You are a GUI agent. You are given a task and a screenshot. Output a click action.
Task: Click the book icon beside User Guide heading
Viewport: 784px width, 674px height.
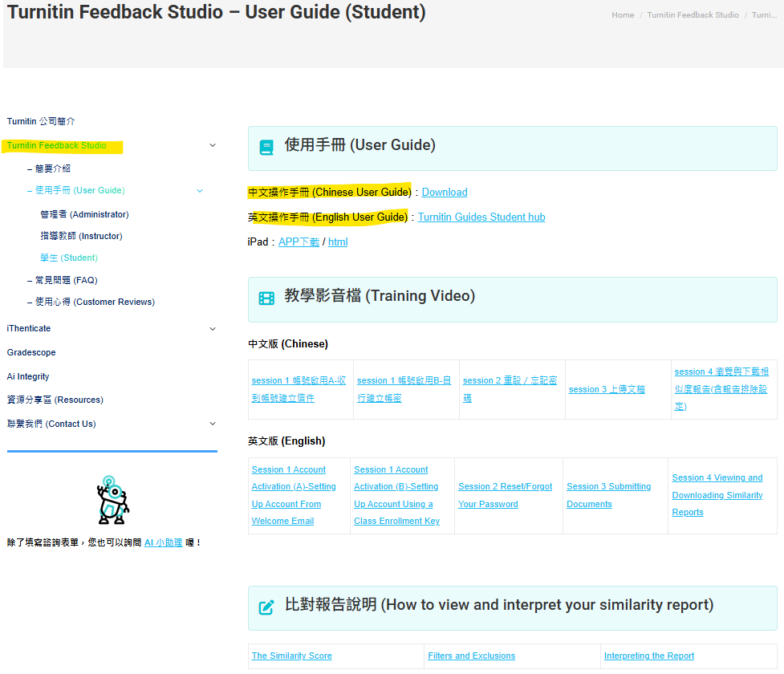266,148
